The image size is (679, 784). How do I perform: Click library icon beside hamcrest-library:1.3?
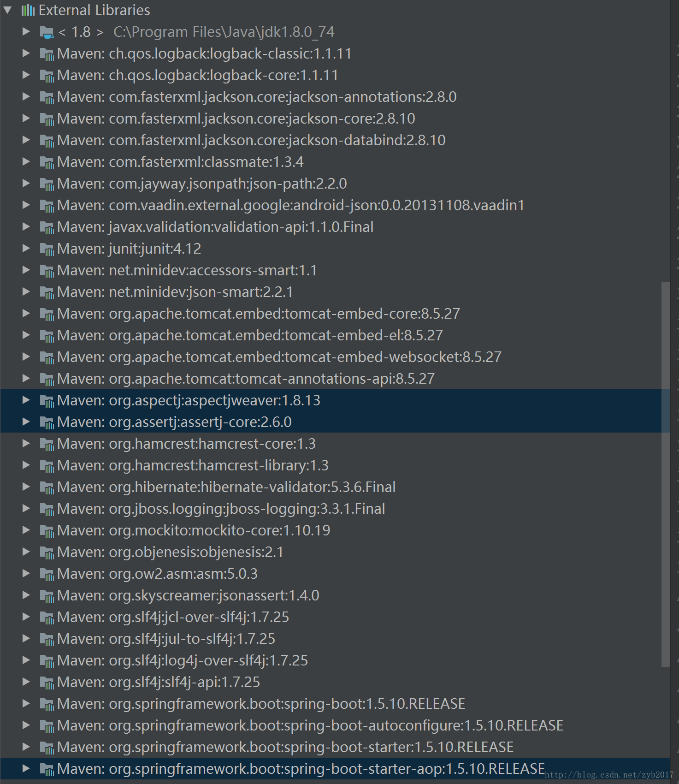(47, 466)
